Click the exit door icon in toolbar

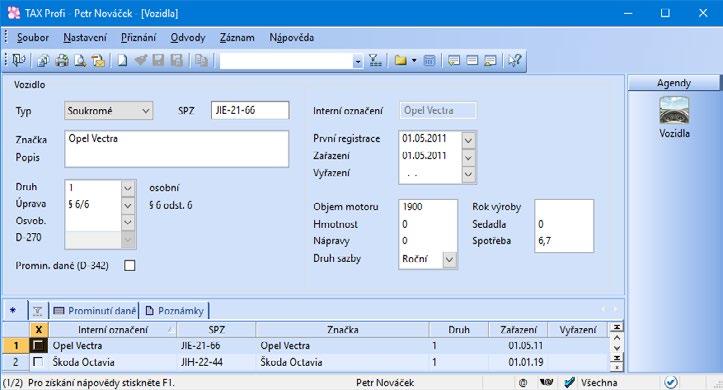19,60
